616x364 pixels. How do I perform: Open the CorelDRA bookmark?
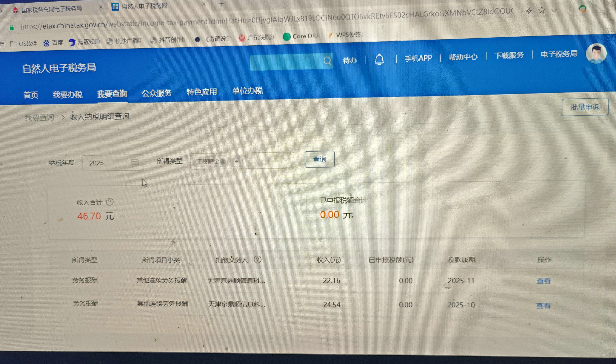click(301, 36)
